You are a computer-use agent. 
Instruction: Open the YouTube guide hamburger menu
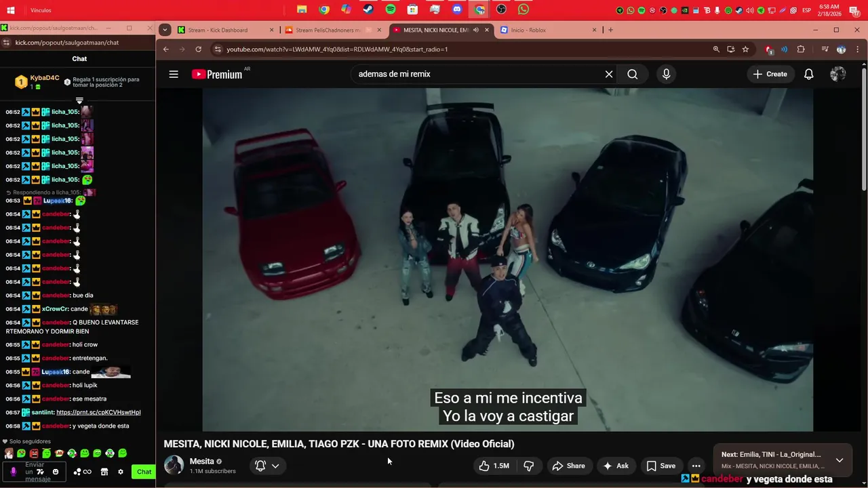(x=174, y=75)
